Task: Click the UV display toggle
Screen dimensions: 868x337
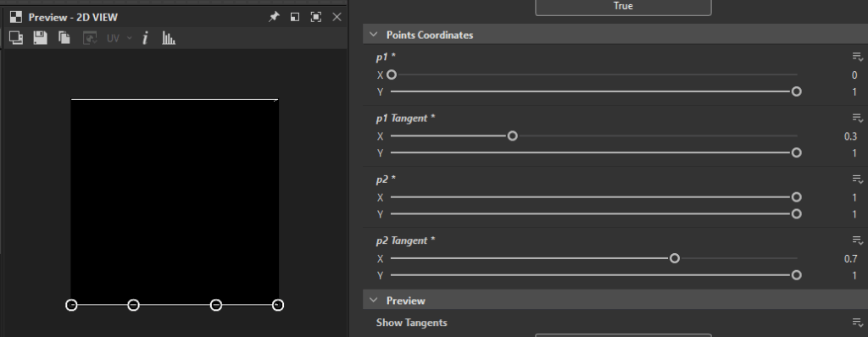Action: pos(113,38)
